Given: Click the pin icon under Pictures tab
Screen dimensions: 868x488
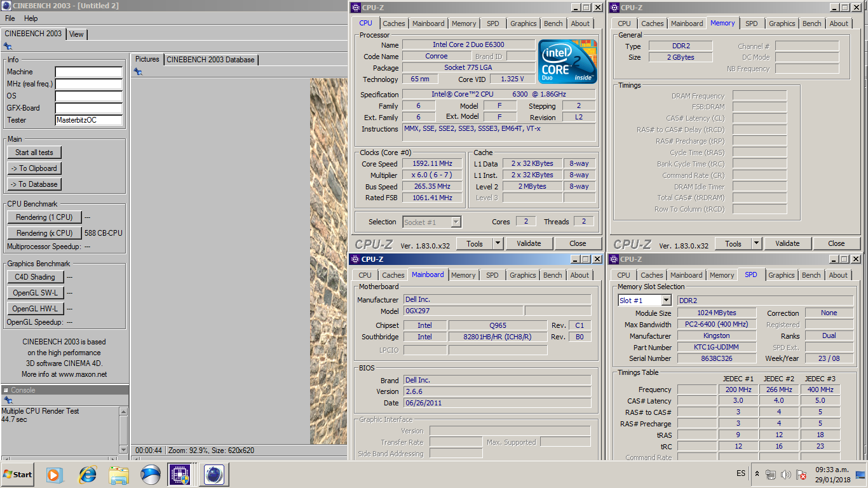Looking at the screenshot, I should pos(138,72).
